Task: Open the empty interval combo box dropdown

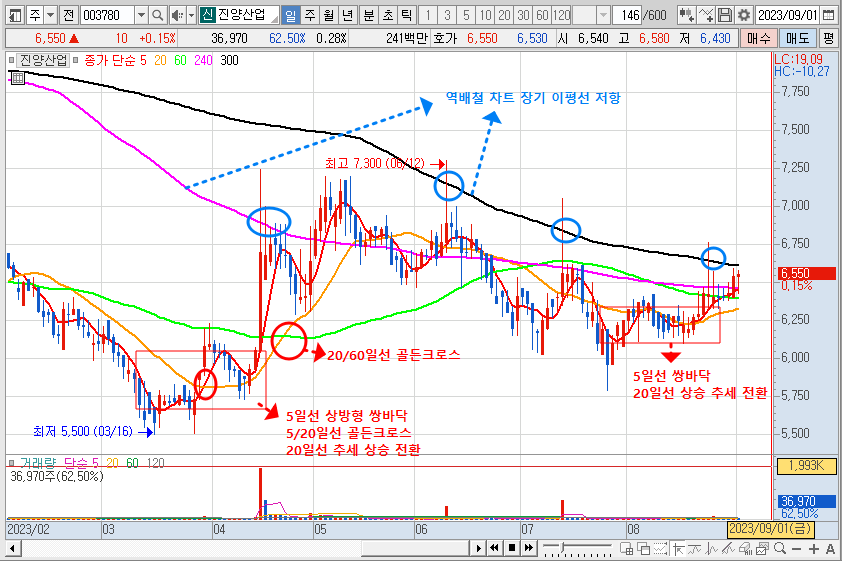Action: click(x=604, y=15)
